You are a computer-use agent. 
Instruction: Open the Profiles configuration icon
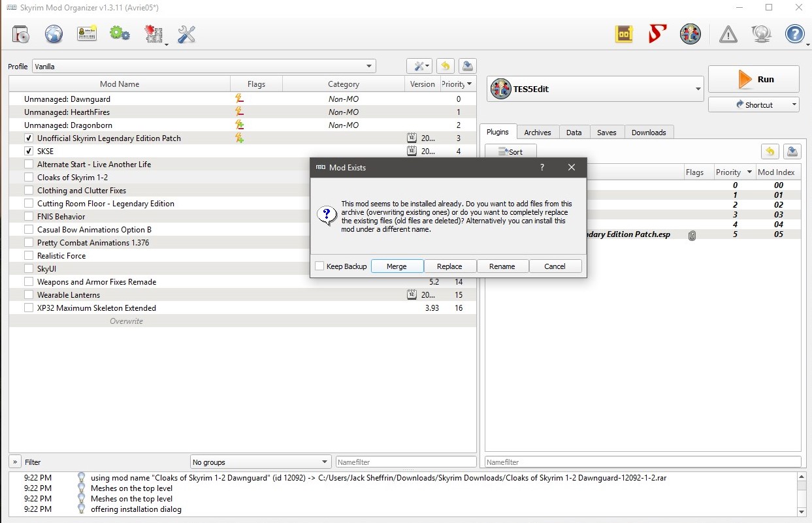(x=87, y=34)
